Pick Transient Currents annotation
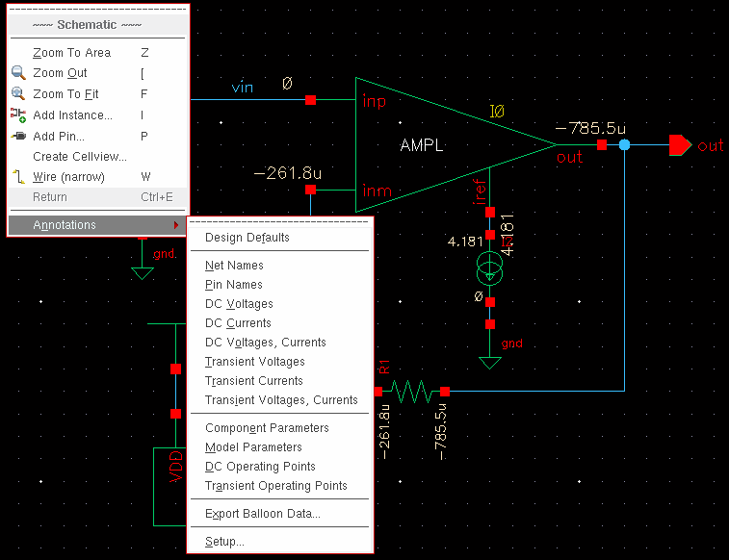 pos(253,381)
